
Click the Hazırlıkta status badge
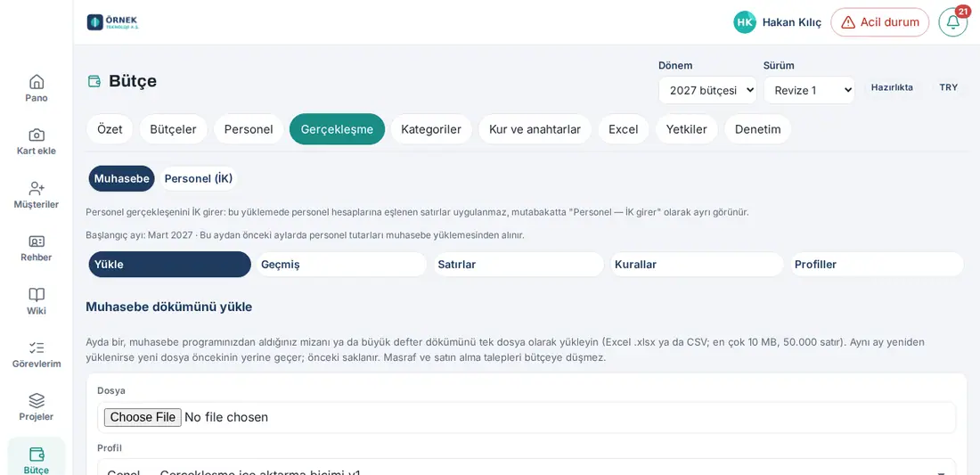click(x=892, y=87)
